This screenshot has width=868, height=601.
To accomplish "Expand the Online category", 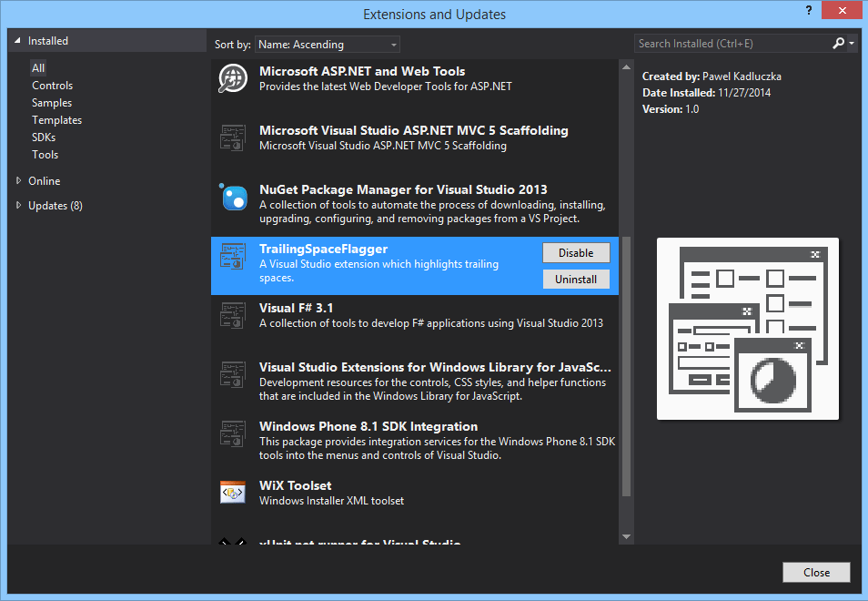I will point(19,181).
